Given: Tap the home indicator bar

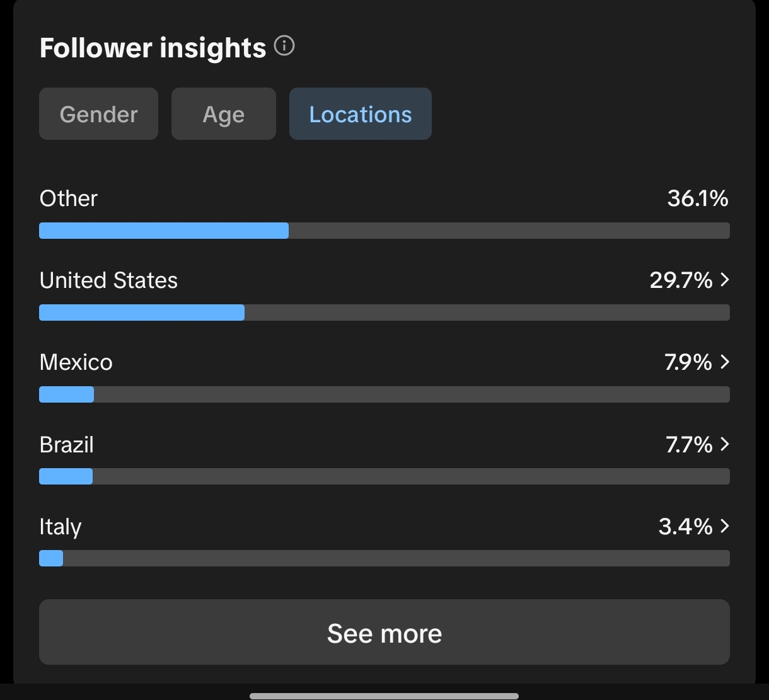Looking at the screenshot, I should click(384, 696).
